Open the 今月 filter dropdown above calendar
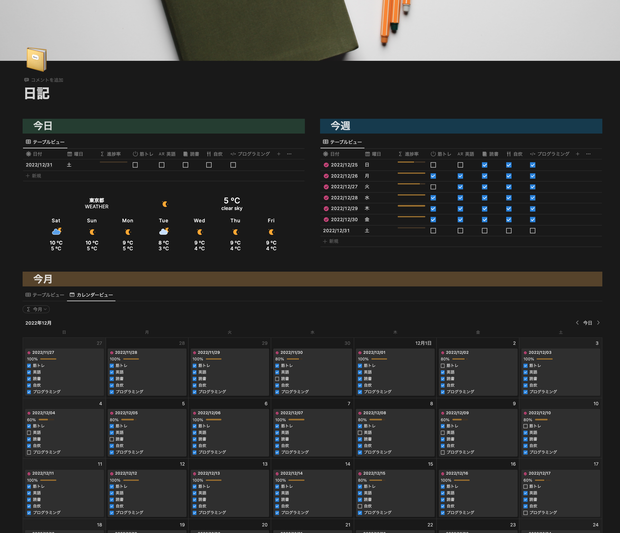The height and width of the screenshot is (533, 620). coord(36,309)
